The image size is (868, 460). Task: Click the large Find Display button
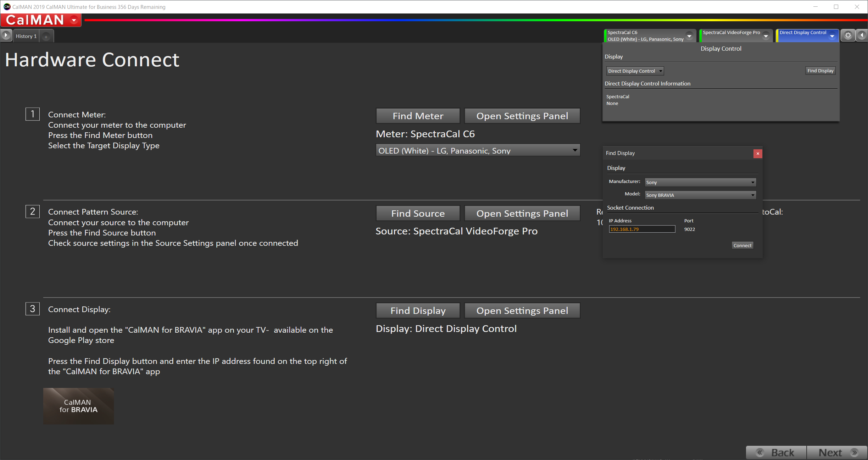point(418,311)
